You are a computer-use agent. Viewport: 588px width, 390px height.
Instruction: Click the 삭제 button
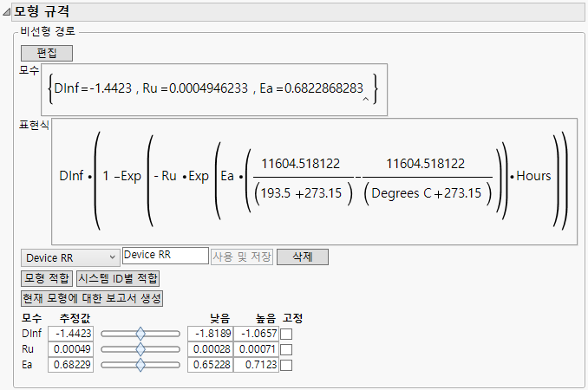pos(303,257)
